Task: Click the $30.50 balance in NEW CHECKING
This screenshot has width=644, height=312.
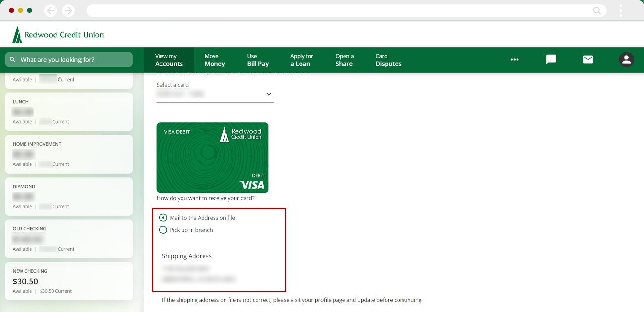Action: point(25,281)
